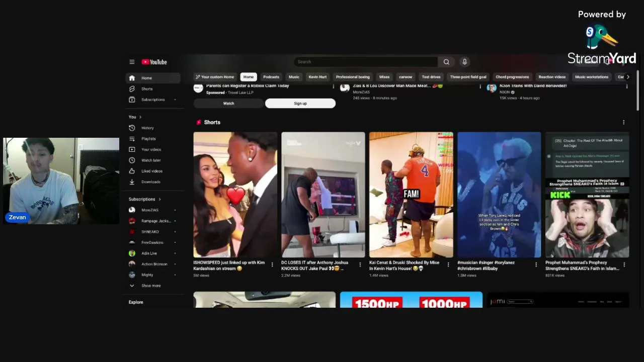Click the Watch button on the ad

coord(228,103)
